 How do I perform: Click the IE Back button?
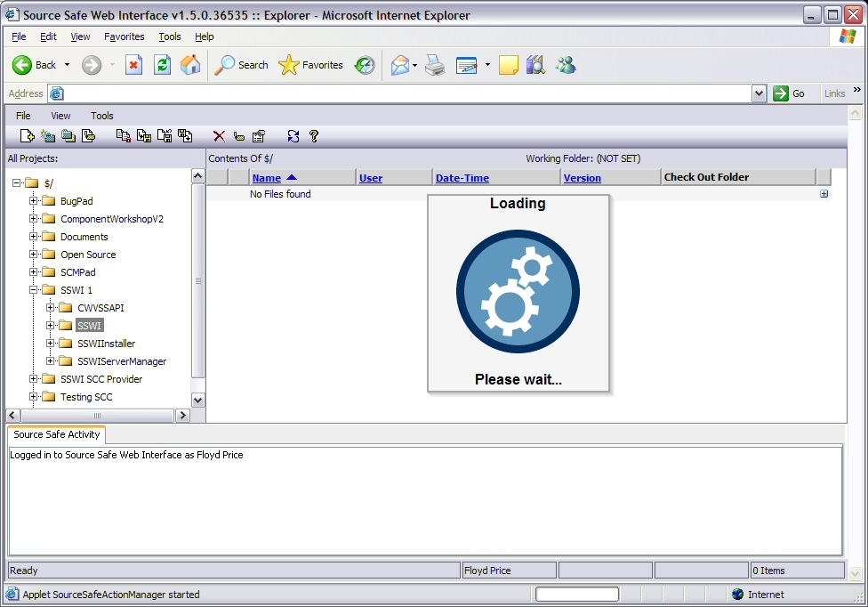pos(35,65)
